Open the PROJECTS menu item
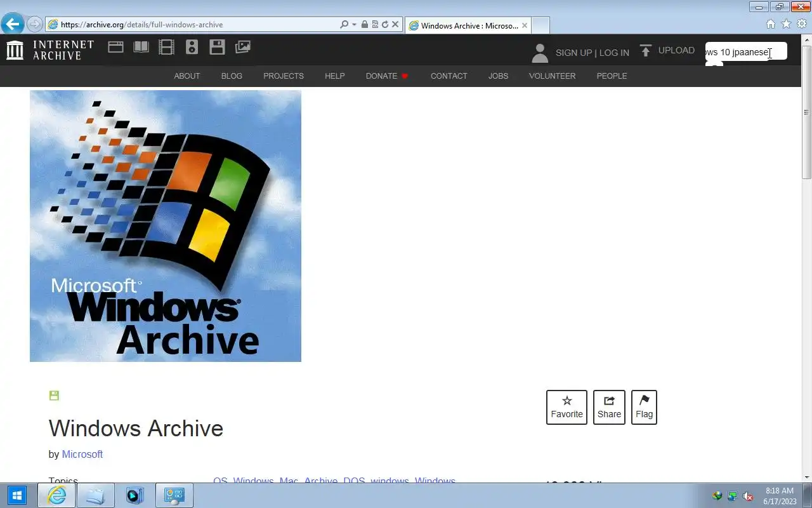This screenshot has width=812, height=508. coord(284,76)
